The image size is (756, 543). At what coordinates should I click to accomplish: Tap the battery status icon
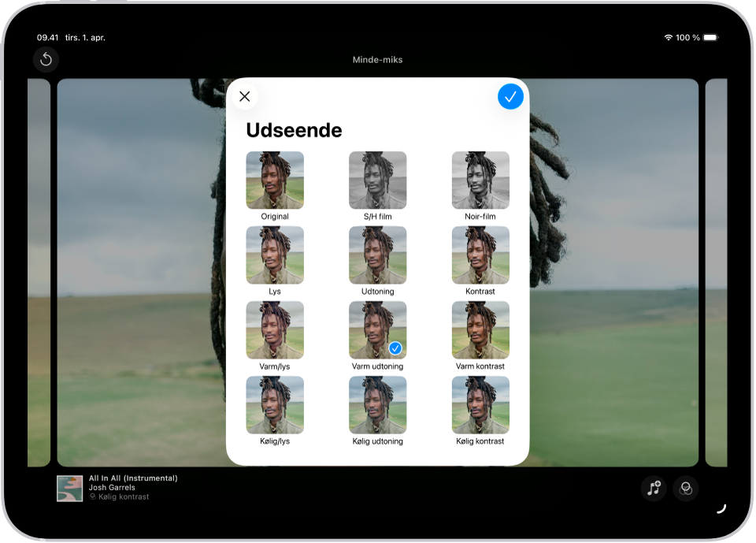pos(710,38)
